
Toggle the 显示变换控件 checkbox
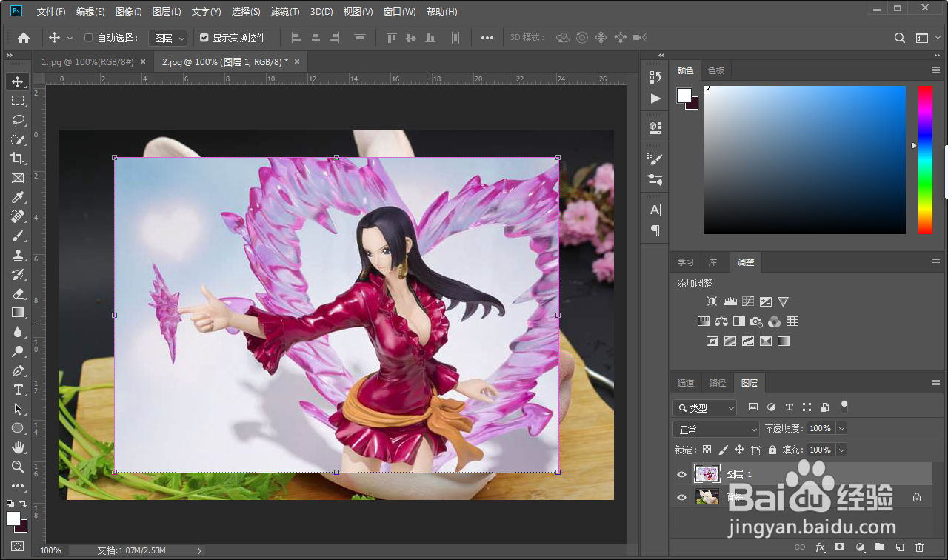pyautogui.click(x=204, y=38)
